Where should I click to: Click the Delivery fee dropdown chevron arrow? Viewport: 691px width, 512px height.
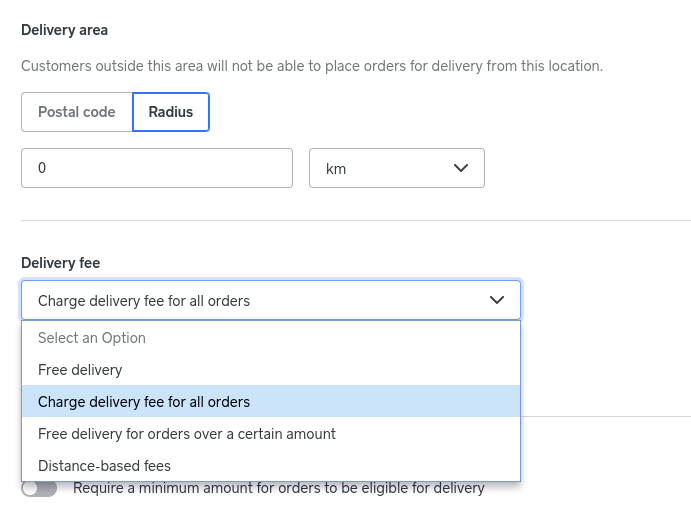pyautogui.click(x=497, y=300)
